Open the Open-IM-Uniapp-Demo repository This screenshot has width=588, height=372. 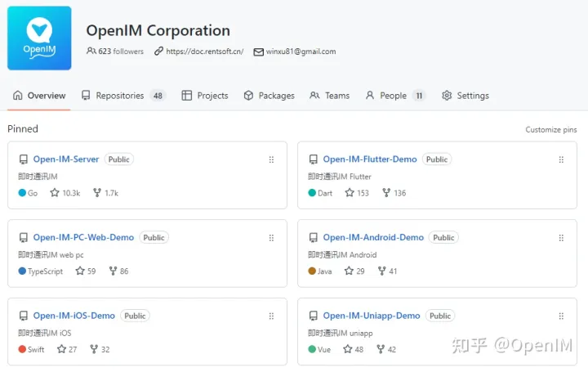(372, 316)
